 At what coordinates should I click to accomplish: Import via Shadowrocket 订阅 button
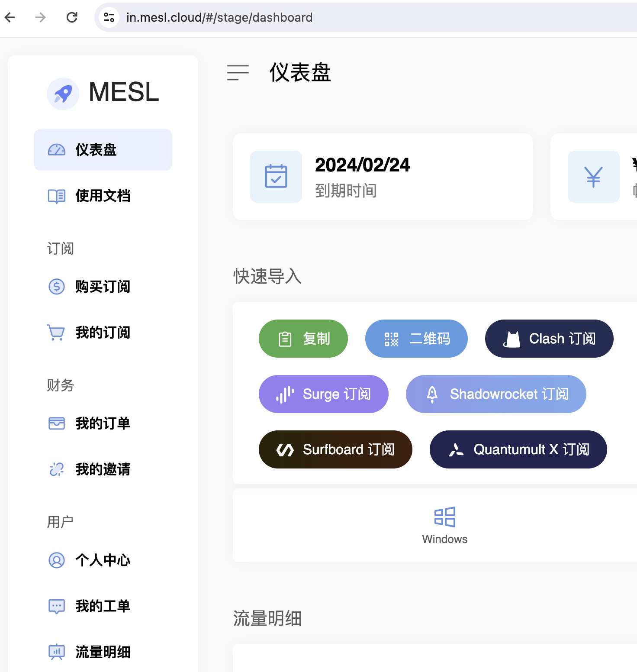tap(496, 394)
